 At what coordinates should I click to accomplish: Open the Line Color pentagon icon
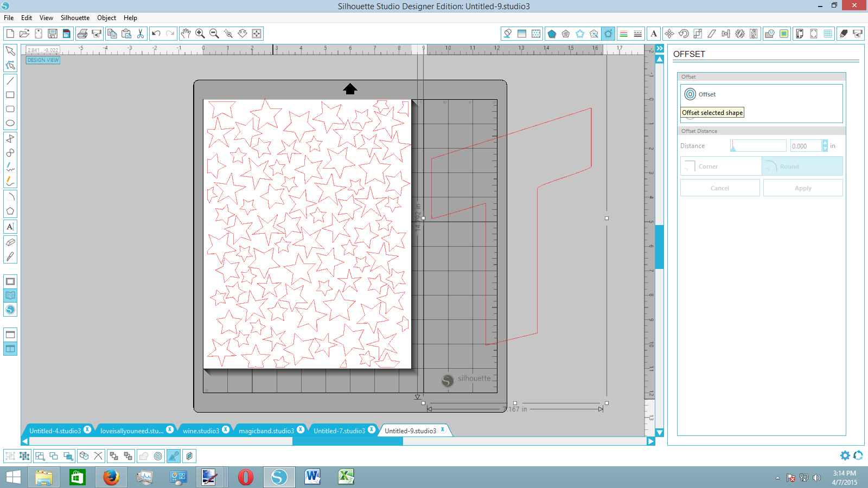point(552,34)
